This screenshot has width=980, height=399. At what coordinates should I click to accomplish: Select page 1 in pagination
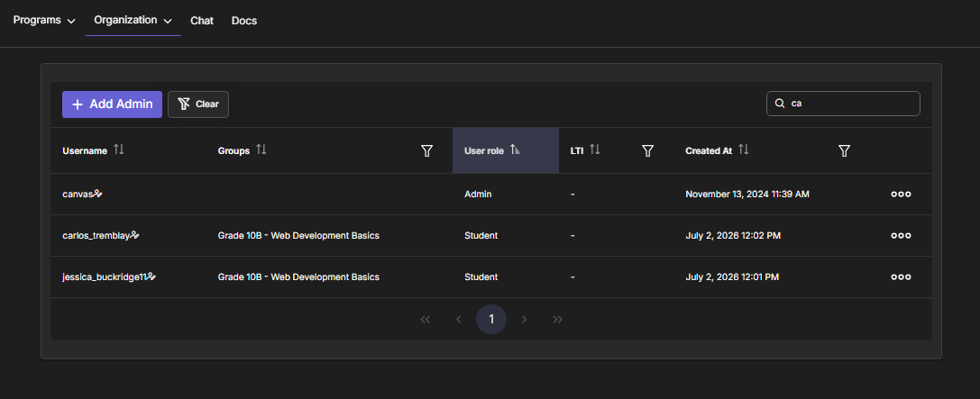[x=491, y=320]
